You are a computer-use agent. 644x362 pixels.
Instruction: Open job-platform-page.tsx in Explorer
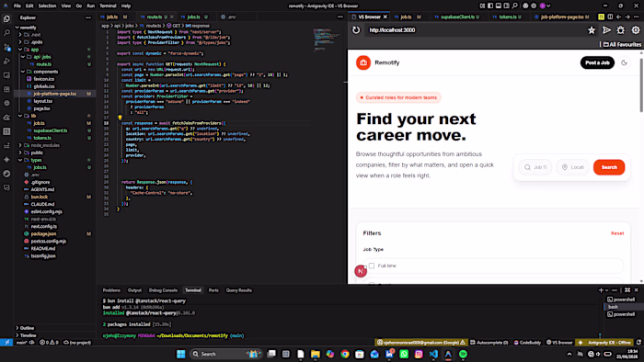click(54, 94)
